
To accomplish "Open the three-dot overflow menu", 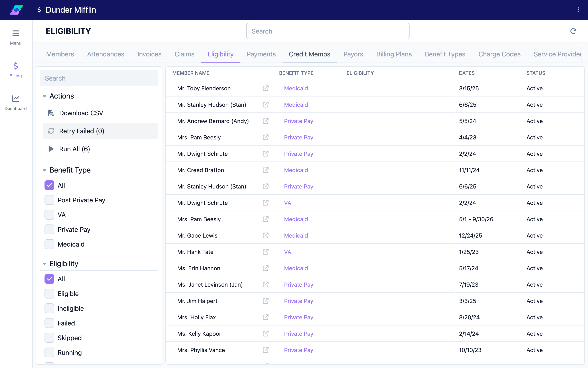I will (x=578, y=10).
